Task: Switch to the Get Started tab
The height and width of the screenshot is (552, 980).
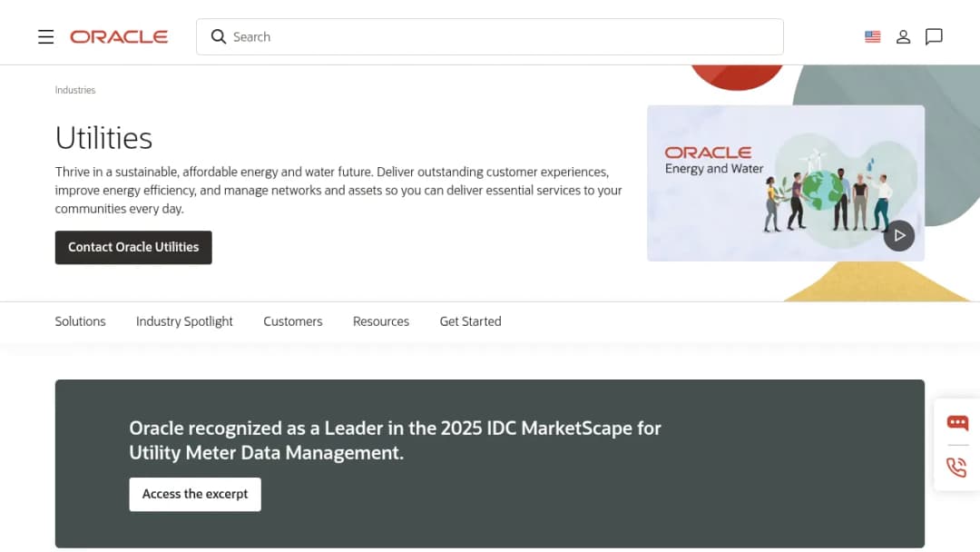Action: (470, 321)
